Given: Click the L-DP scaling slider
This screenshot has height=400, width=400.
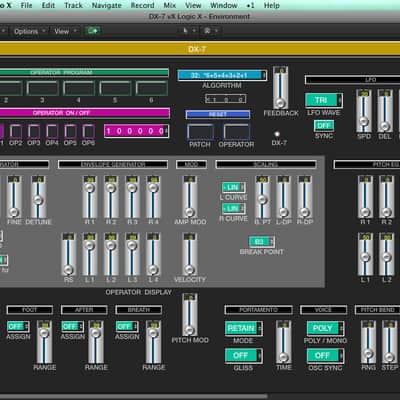Looking at the screenshot, I should click(x=283, y=197).
